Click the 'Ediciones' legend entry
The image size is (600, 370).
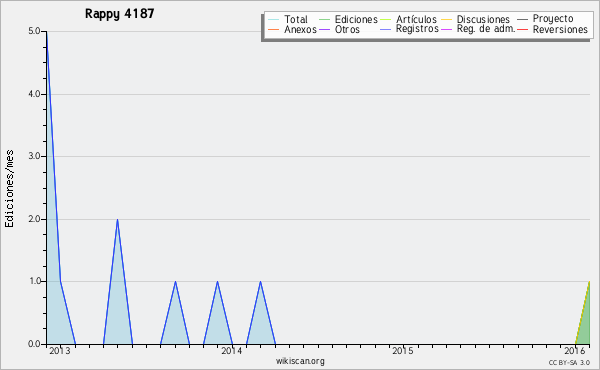(x=356, y=19)
